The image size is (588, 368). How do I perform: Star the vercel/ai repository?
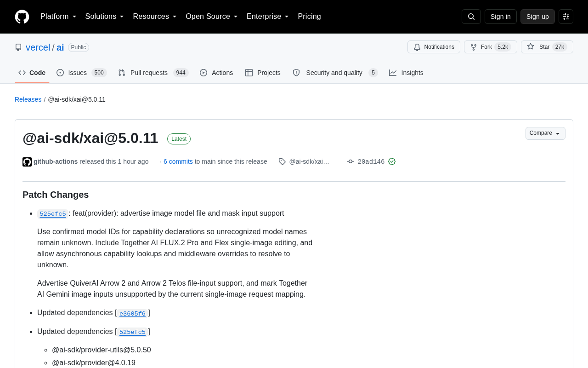point(547,47)
